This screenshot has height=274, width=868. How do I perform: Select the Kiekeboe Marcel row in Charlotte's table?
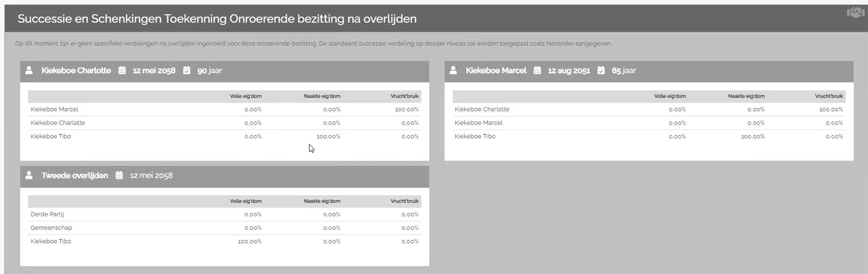(225, 109)
